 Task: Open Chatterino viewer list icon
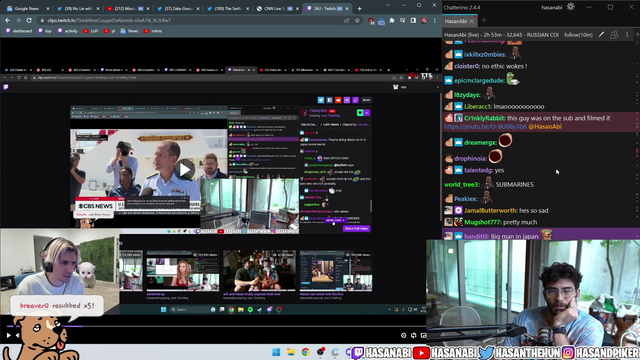614,35
